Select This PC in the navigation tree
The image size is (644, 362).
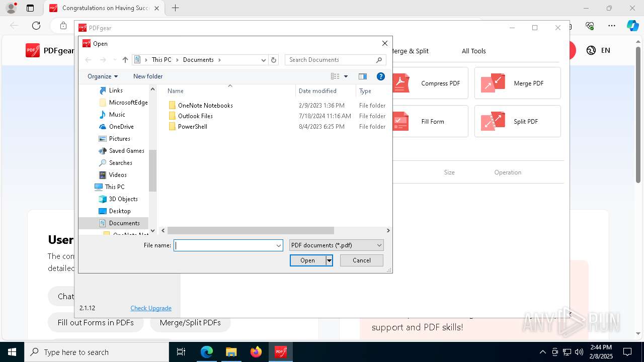(114, 187)
